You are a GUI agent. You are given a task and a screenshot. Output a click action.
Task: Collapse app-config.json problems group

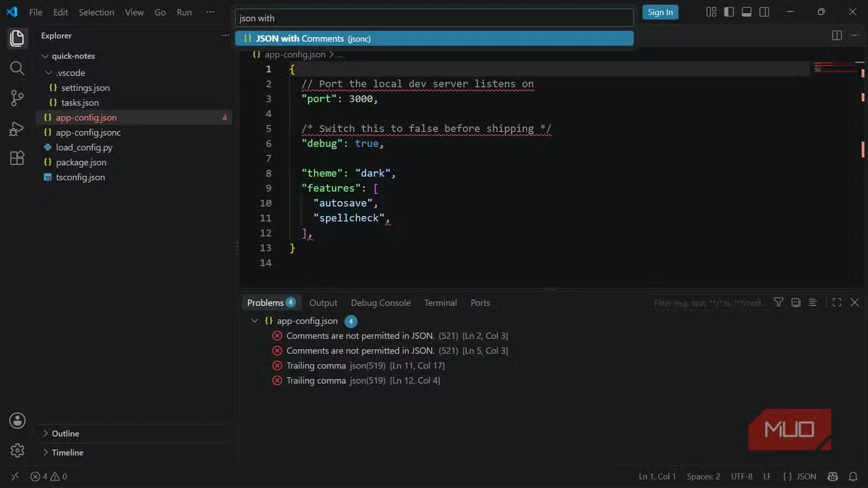pos(255,320)
